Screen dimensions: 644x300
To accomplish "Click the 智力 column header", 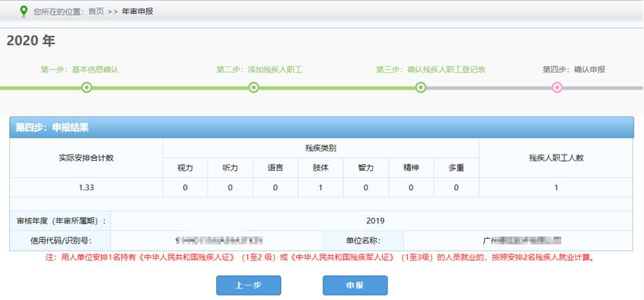I will pyautogui.click(x=365, y=168).
